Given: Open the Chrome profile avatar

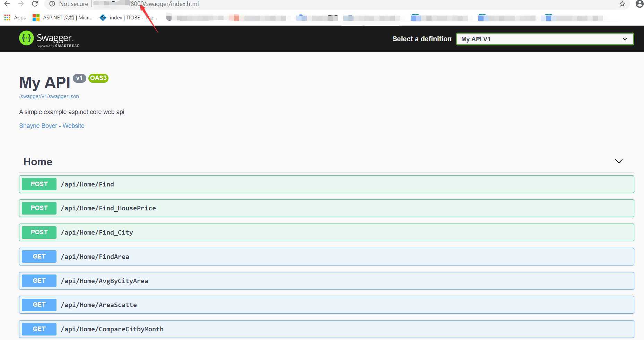Looking at the screenshot, I should click(x=639, y=4).
